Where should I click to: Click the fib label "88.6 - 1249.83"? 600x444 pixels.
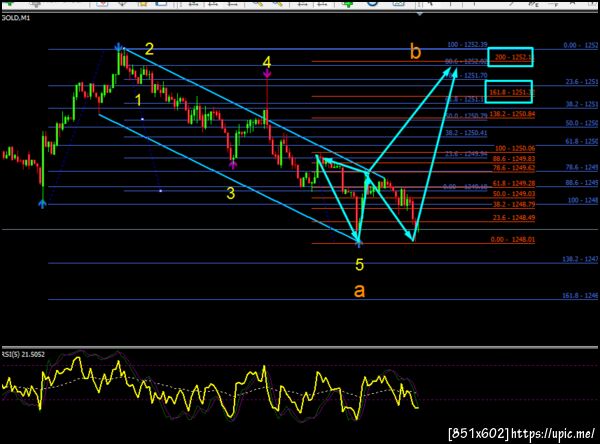coord(514,158)
